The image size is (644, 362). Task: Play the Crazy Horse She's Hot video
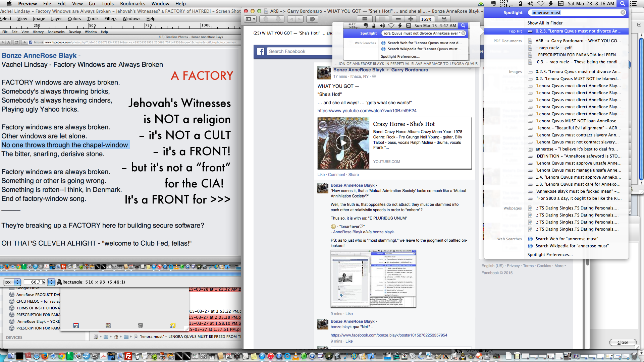[343, 143]
